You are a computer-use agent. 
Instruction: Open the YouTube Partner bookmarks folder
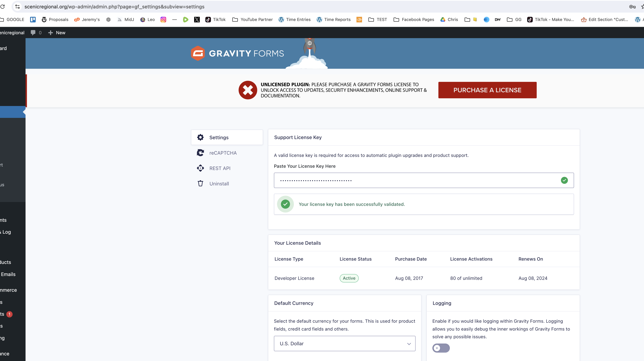253,19
